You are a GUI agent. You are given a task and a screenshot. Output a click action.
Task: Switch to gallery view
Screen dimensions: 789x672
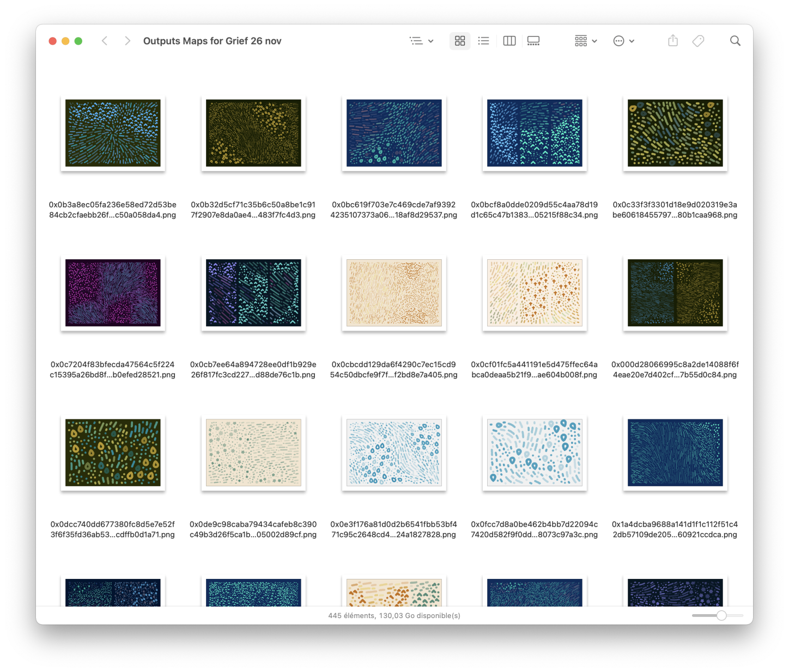533,41
